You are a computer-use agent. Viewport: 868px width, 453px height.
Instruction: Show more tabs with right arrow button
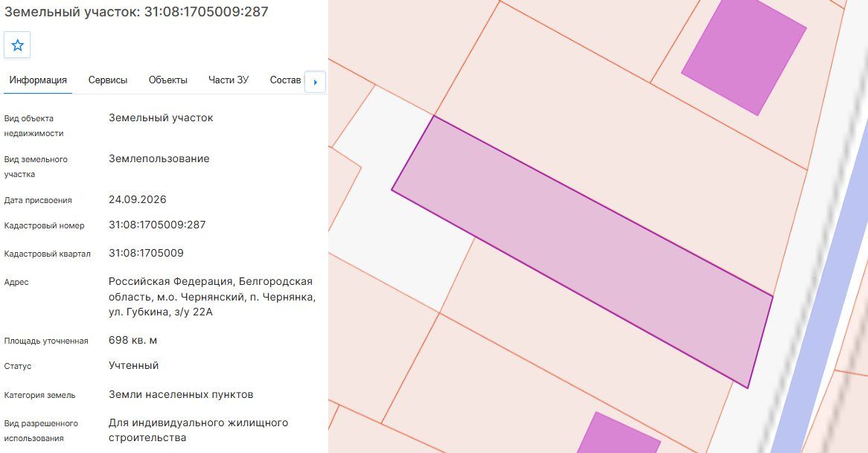[x=316, y=82]
